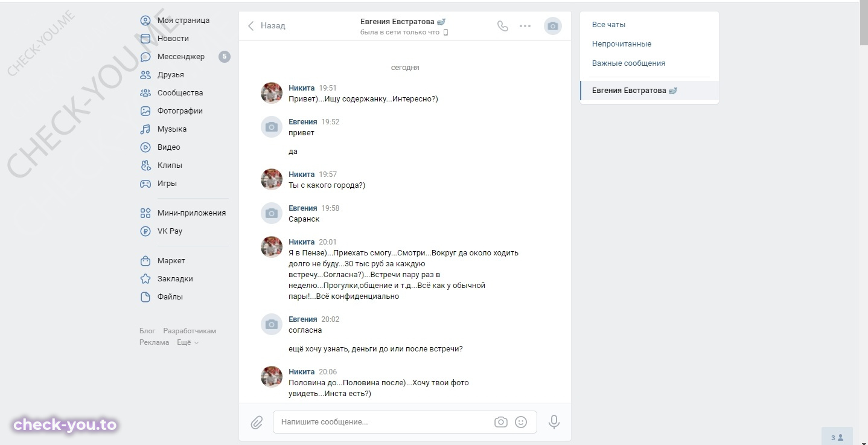The height and width of the screenshot is (445, 868).
Task: Select the message 'согласна'
Action: coord(305,330)
